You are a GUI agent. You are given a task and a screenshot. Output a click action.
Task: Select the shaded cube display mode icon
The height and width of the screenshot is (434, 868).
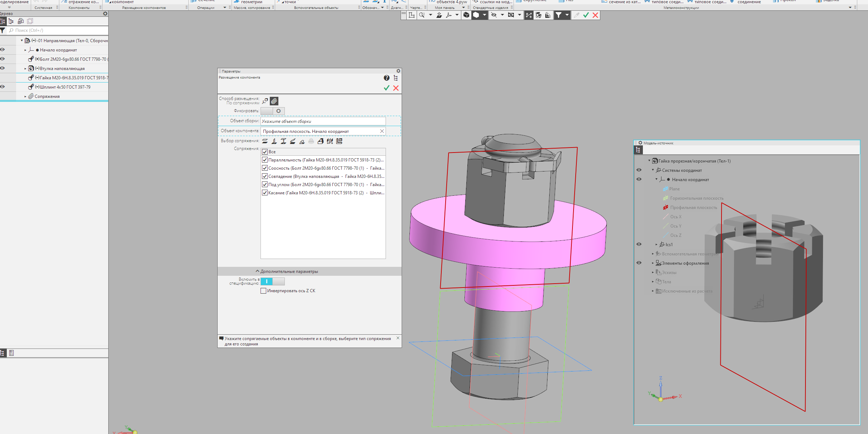pos(466,15)
